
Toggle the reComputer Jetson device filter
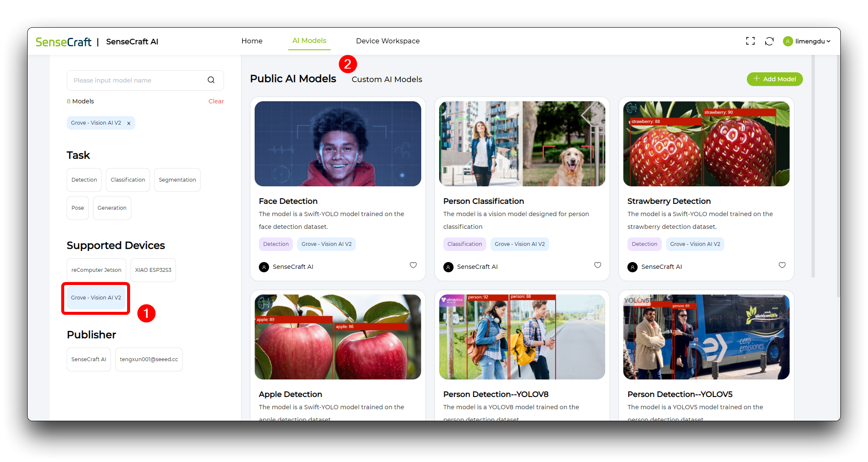tap(96, 270)
